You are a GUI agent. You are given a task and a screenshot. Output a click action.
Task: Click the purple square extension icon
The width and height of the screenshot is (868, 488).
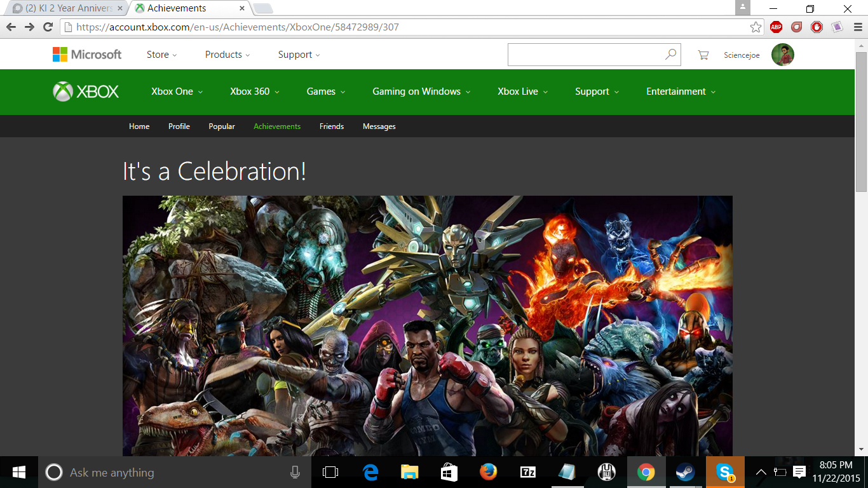pyautogui.click(x=837, y=27)
